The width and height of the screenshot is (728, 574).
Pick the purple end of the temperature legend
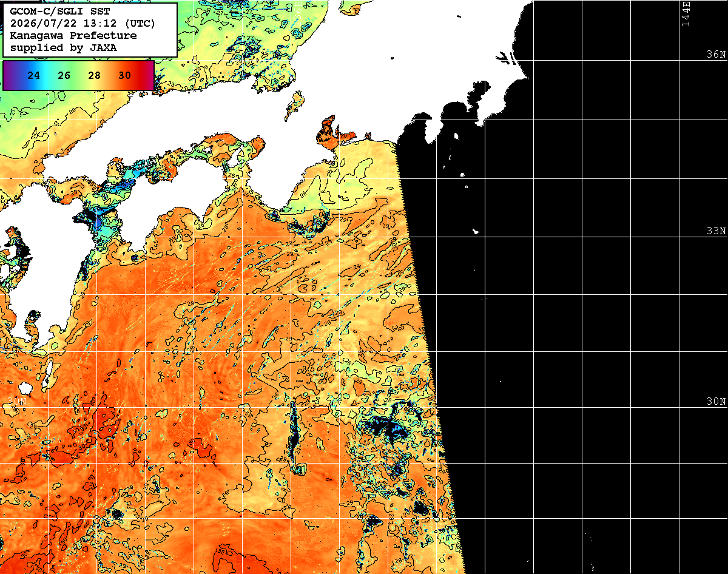[8, 75]
